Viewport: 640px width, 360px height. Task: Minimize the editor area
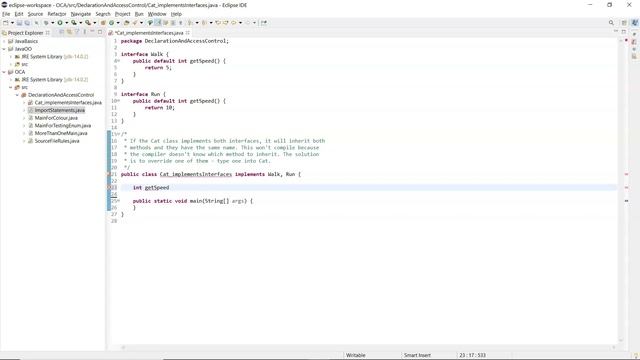tap(616, 31)
